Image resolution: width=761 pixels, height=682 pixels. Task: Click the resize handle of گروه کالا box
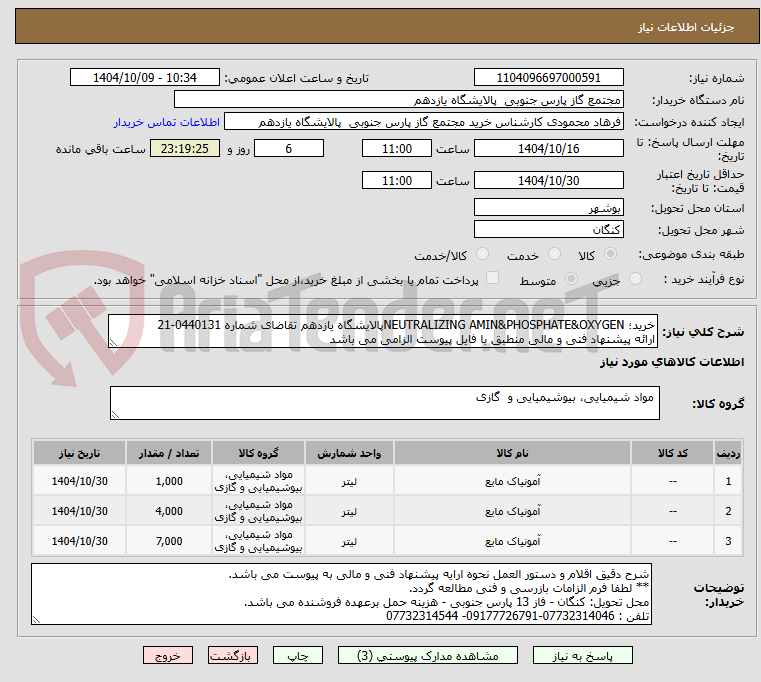pyautogui.click(x=115, y=415)
